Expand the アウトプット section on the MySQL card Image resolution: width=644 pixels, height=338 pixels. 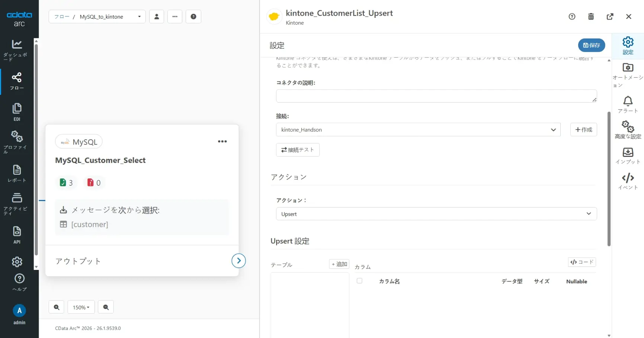point(238,261)
